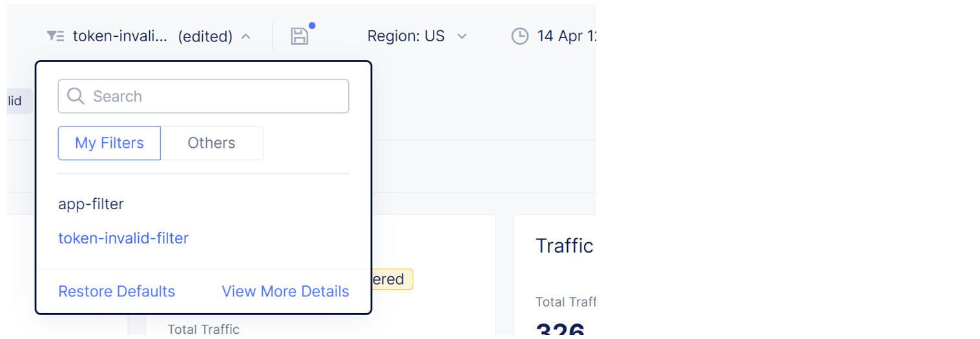
Task: Open the View More Details link
Action: click(285, 291)
